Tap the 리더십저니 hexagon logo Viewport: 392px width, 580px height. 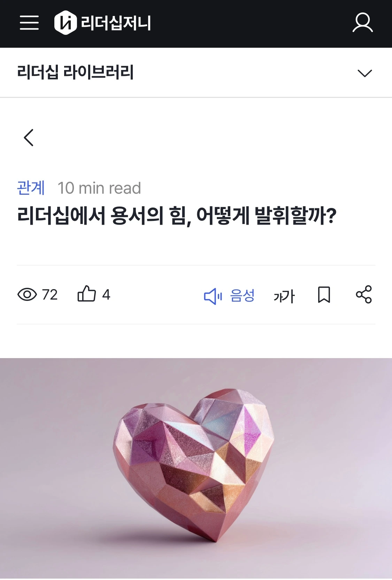(x=65, y=23)
